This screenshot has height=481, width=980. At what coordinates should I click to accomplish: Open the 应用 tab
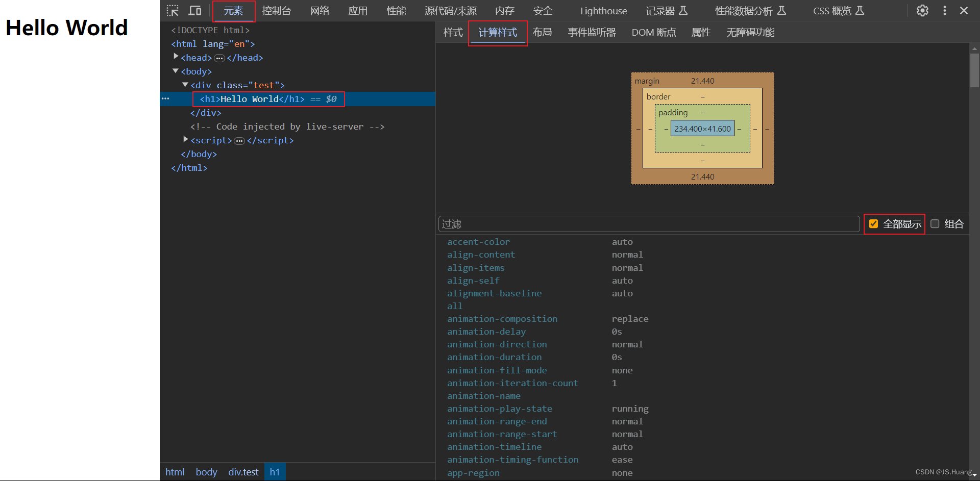[358, 11]
